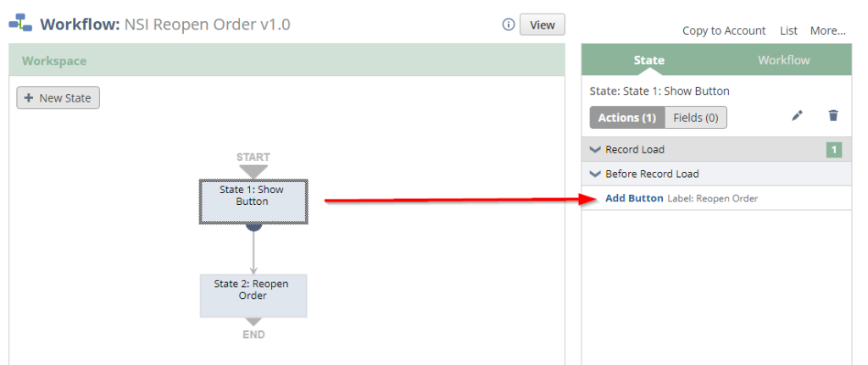The width and height of the screenshot is (868, 365).
Task: Click the START marker label
Action: coord(253,157)
